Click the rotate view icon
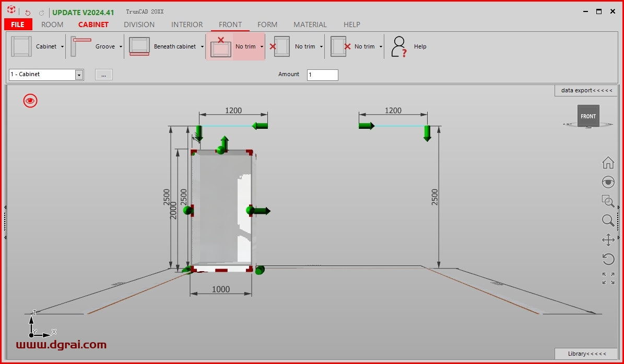624x364 pixels. pos(608,259)
